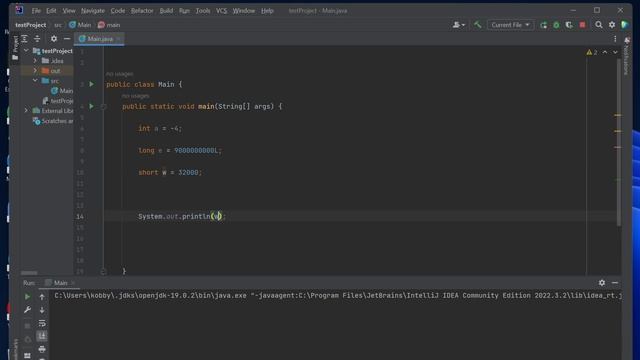
Task: Open Search Everywhere magnifier icon
Action: tap(598, 25)
